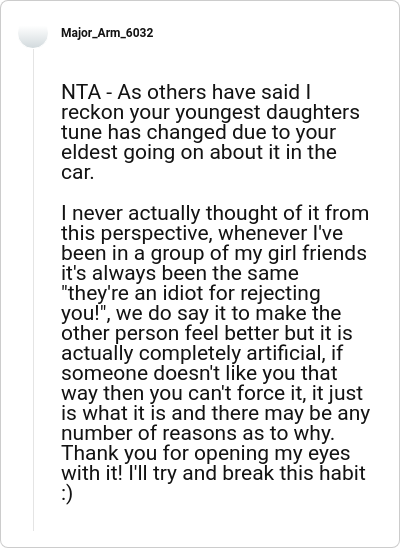Click the text 'someone doesn't like you that'
Viewport: 400px width, 548px height.
[199, 373]
